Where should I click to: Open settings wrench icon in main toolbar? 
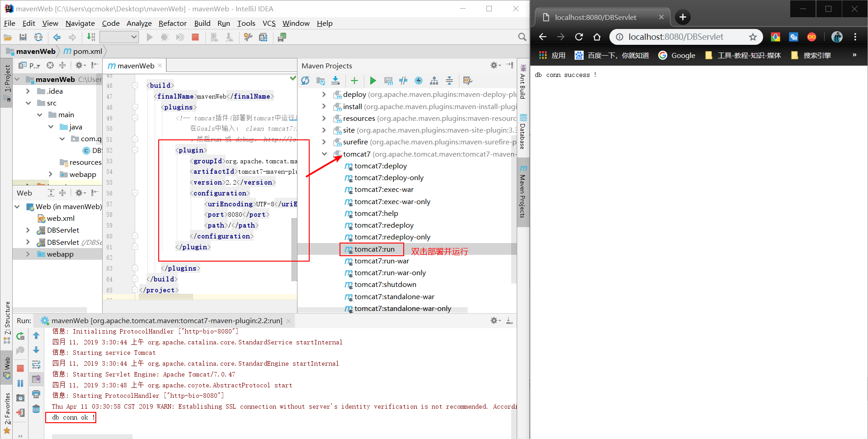[x=248, y=37]
